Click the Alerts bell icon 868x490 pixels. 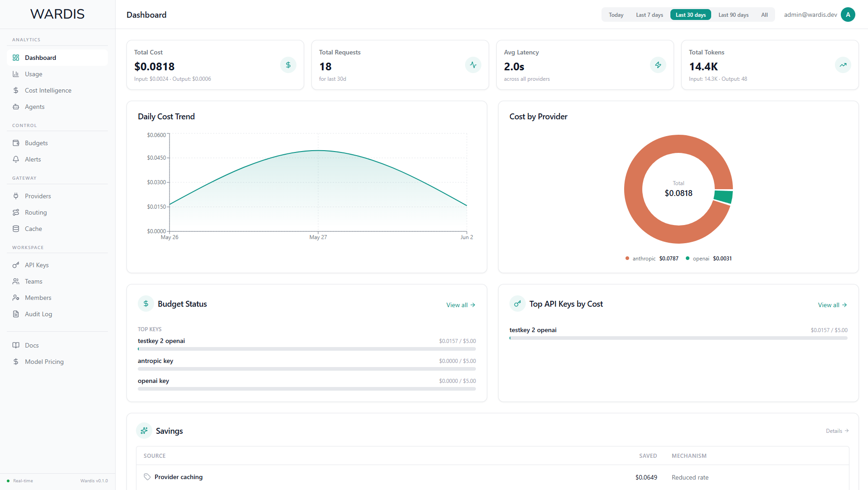pos(16,159)
